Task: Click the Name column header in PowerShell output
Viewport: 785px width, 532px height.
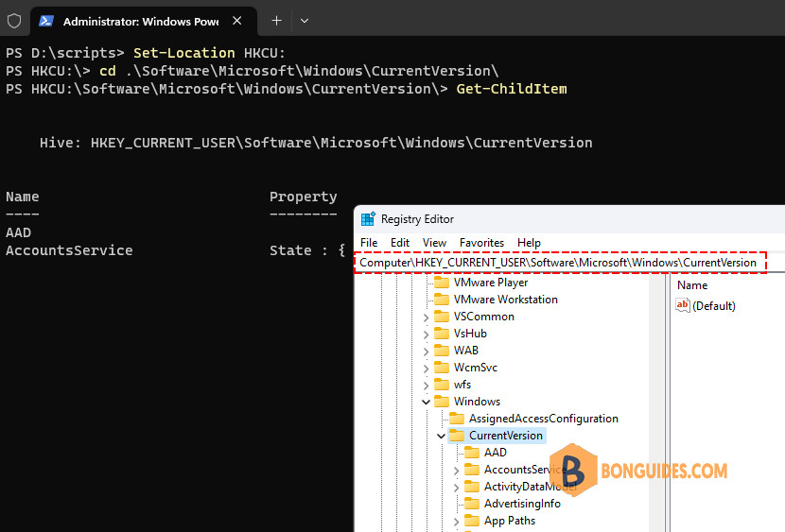Action: point(23,197)
